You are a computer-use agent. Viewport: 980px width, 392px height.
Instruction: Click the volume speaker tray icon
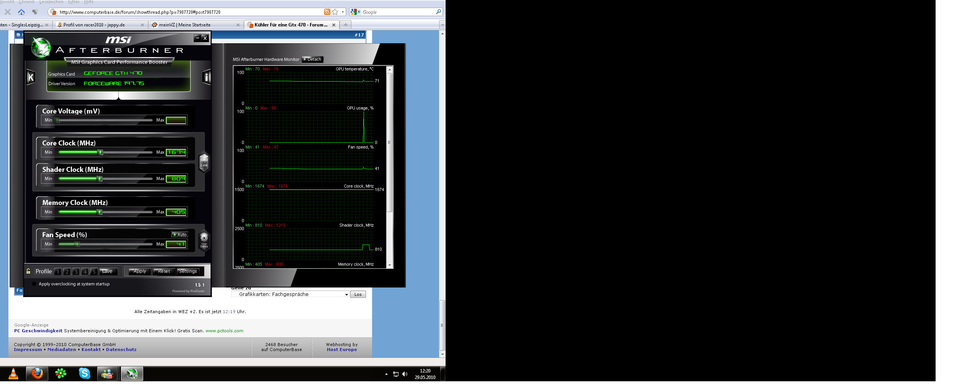[405, 374]
